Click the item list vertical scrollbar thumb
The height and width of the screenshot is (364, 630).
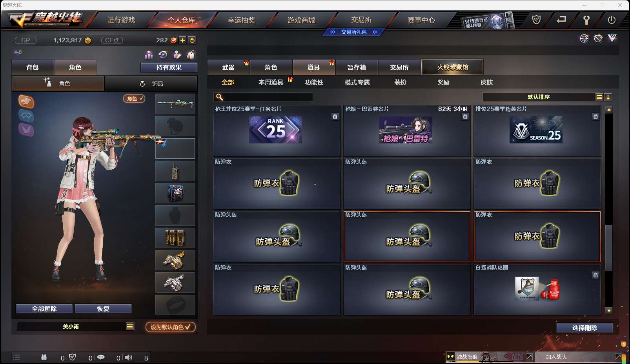tap(609, 248)
